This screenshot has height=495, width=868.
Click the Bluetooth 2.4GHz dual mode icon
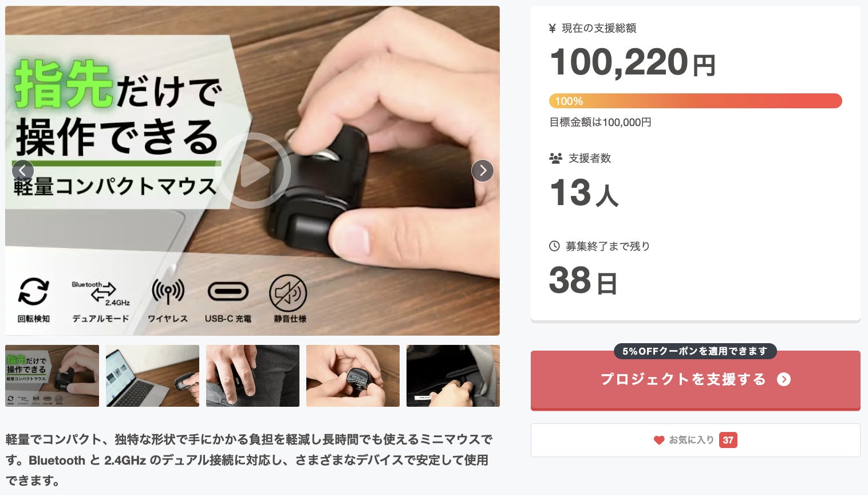(x=101, y=293)
